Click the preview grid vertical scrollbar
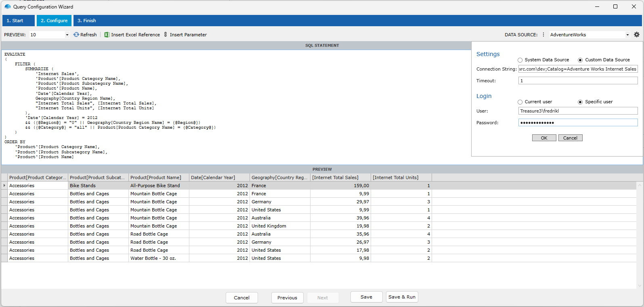The width and height of the screenshot is (644, 307). click(x=640, y=235)
